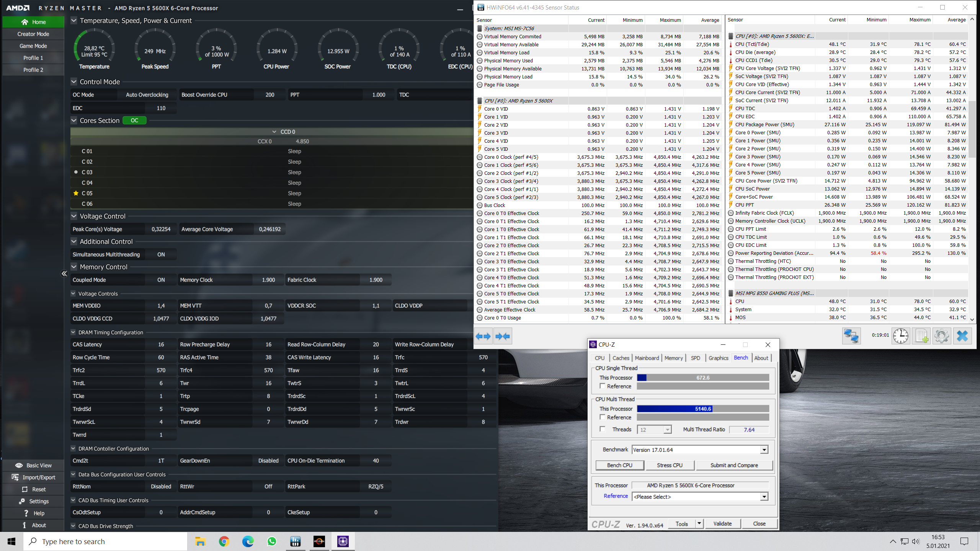980x551 pixels.
Task: Switch to Caches tab in CPU-Z
Action: click(x=621, y=358)
